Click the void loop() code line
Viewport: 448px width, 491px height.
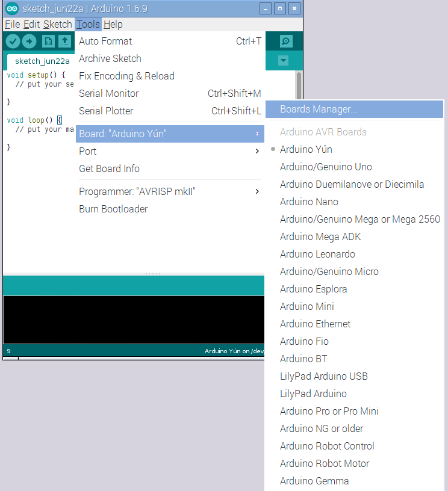34,120
